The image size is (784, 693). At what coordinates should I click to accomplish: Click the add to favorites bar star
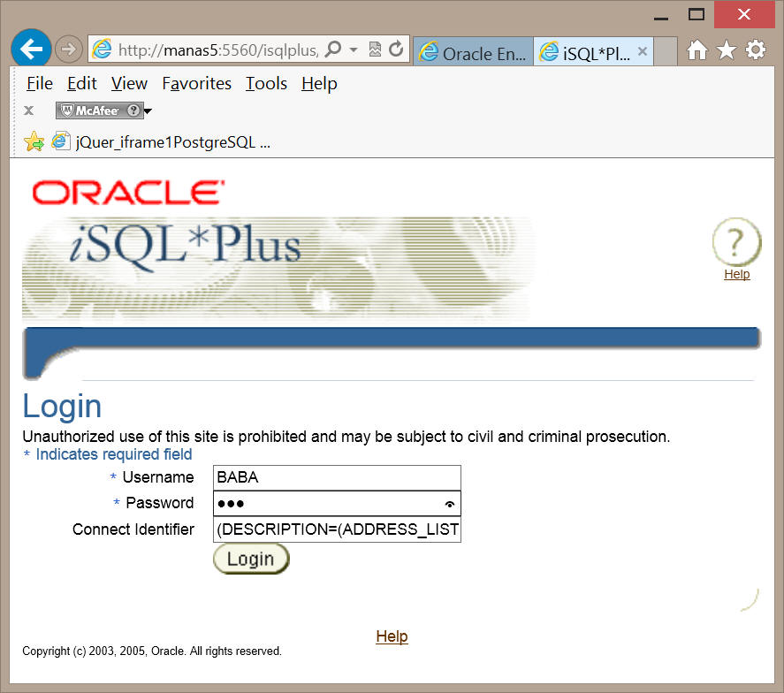point(34,142)
